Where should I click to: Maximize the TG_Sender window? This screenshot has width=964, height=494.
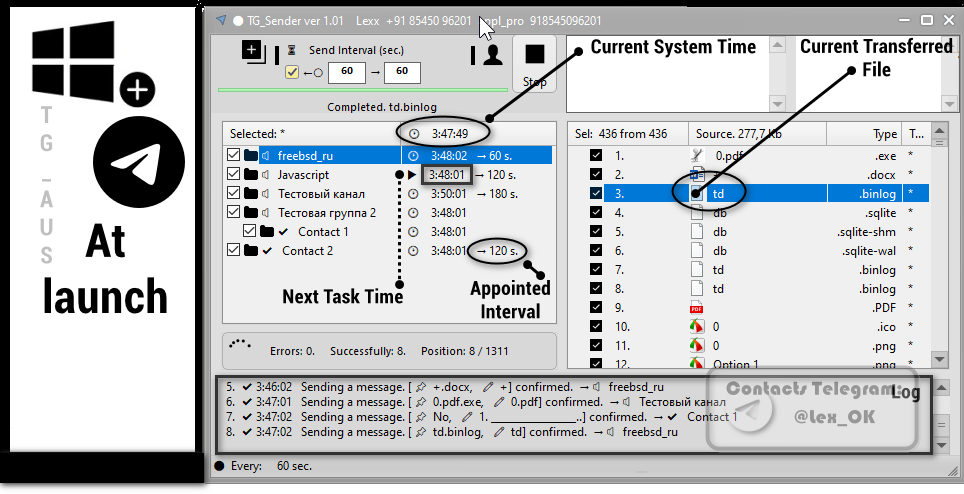coord(926,20)
